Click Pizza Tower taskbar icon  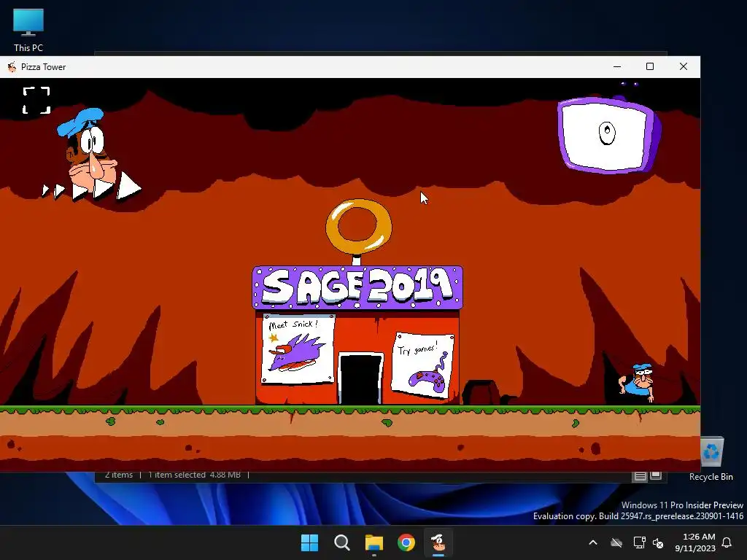coord(438,542)
